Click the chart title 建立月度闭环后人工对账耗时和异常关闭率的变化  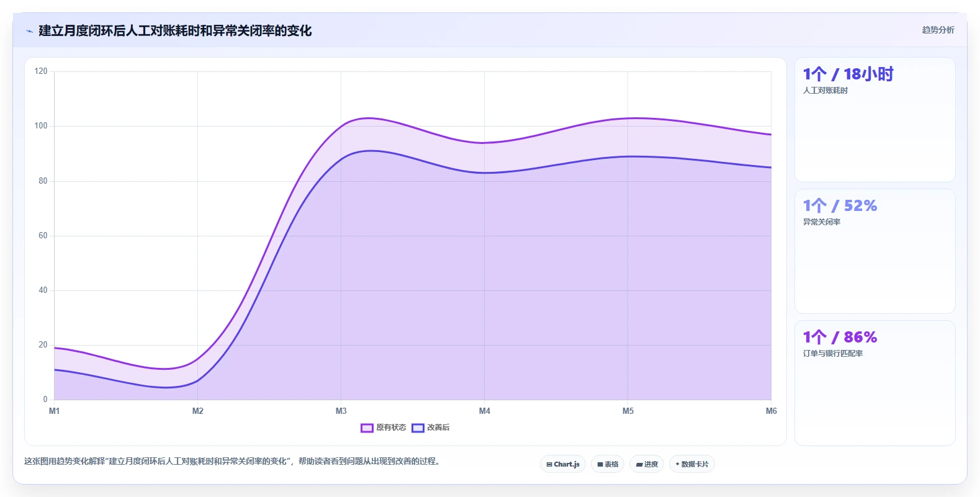pyautogui.click(x=175, y=30)
